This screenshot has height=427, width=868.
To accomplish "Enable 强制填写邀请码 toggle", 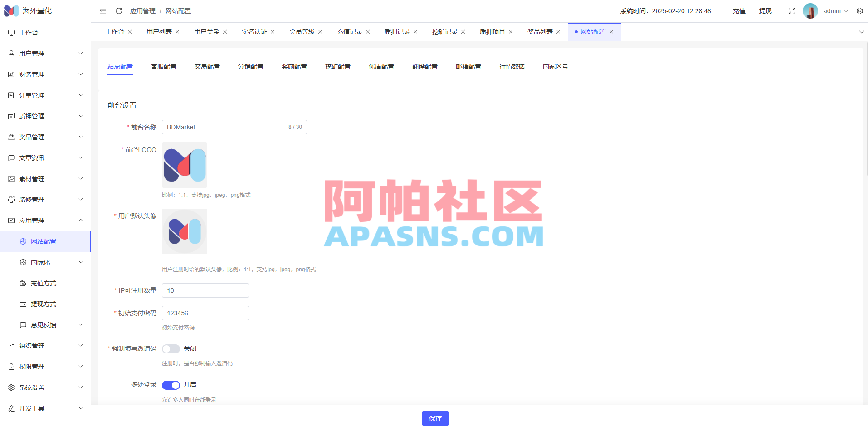I will tap(171, 348).
